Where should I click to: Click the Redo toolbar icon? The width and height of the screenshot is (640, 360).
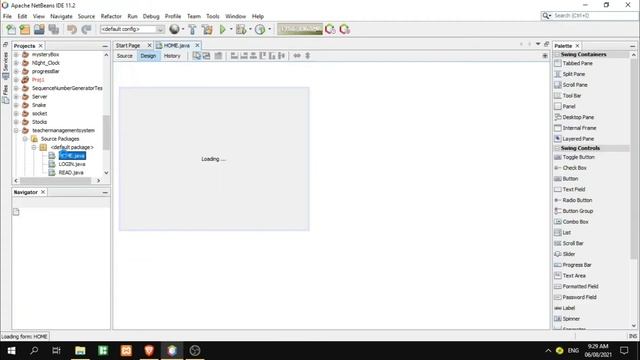(x=86, y=29)
